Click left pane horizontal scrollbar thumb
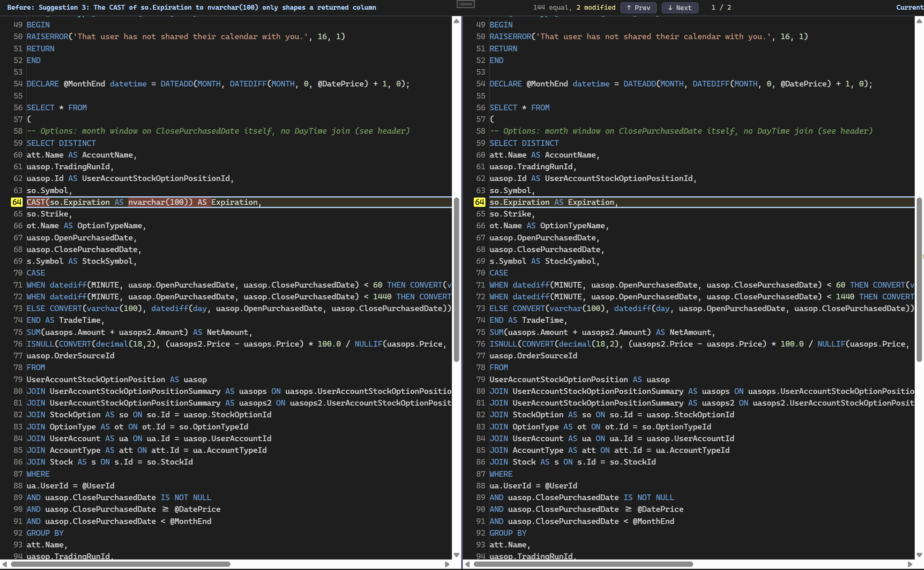The width and height of the screenshot is (924, 570). 120,564
